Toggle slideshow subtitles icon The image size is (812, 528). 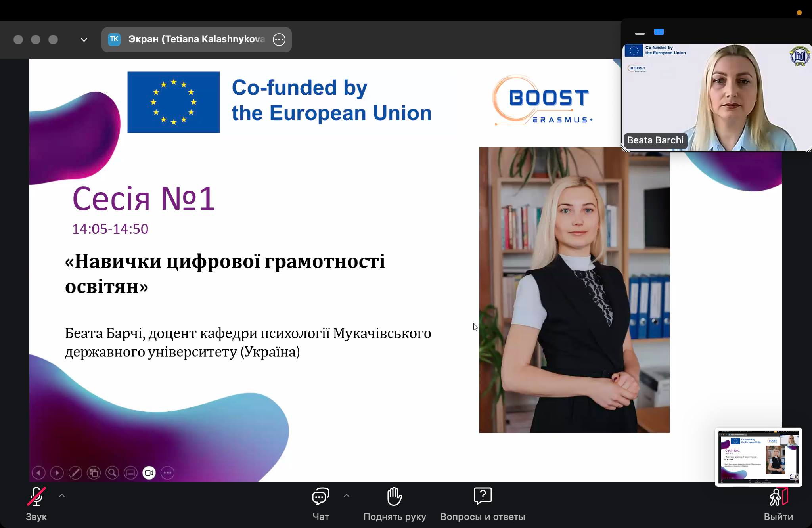pyautogui.click(x=130, y=473)
